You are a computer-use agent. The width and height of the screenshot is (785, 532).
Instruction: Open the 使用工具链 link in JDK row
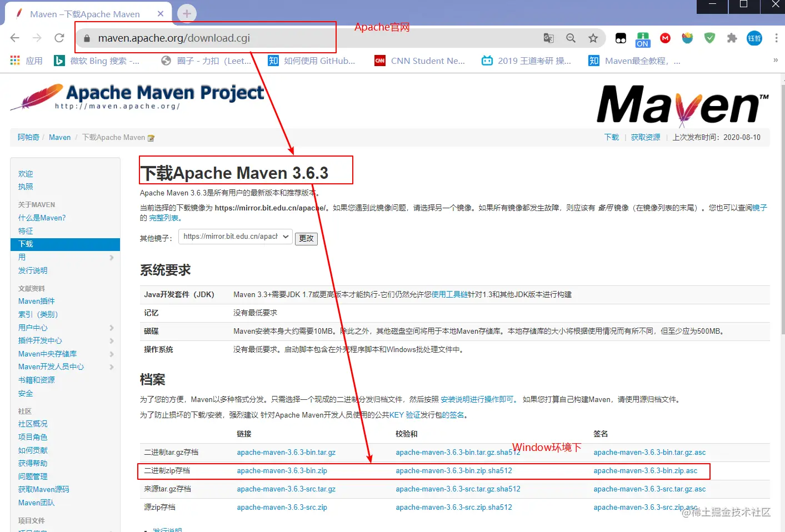pyautogui.click(x=449, y=294)
